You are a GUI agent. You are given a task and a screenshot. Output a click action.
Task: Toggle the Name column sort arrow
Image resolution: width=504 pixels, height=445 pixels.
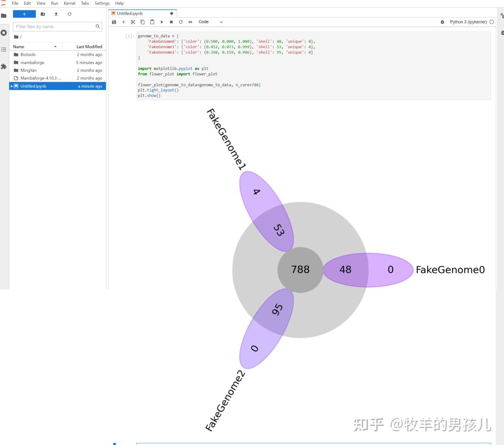pos(56,46)
